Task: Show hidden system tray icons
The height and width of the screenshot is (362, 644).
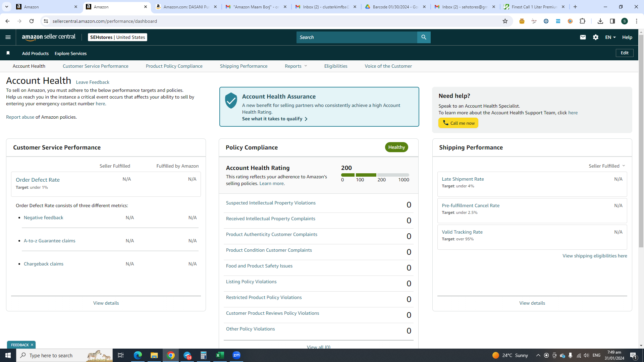Action: 538,355
